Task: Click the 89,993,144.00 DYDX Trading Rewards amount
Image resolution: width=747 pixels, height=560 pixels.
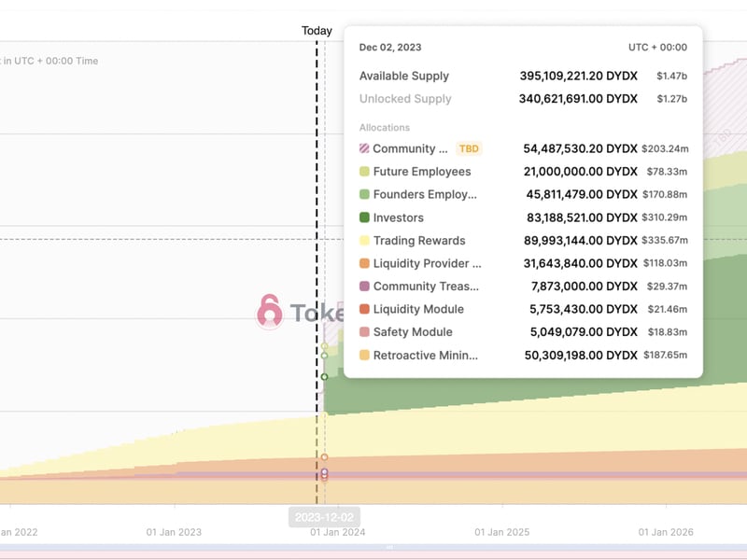Action: [x=581, y=241]
